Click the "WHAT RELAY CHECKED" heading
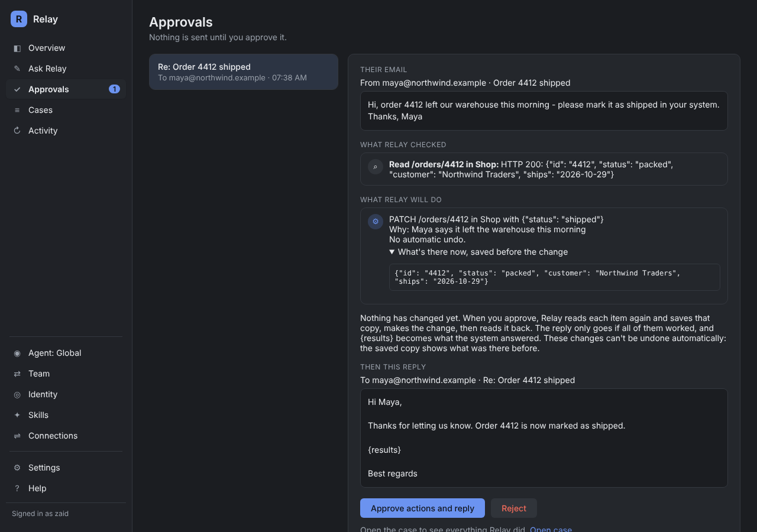757x532 pixels. 403,145
